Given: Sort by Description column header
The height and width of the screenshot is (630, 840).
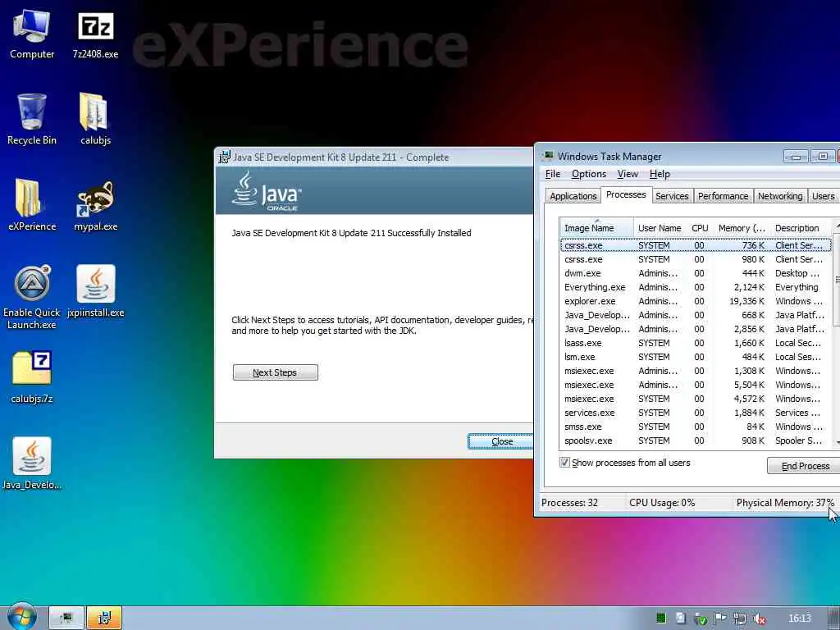Looking at the screenshot, I should (802, 228).
